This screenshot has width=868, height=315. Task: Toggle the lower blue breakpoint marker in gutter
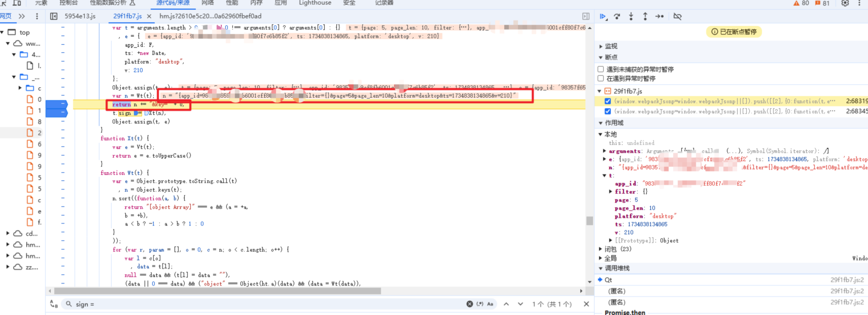tap(57, 113)
